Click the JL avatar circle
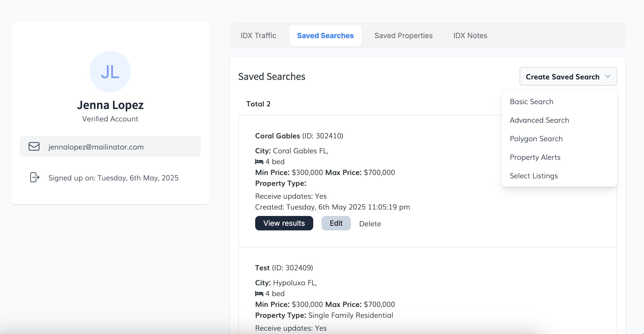 [110, 72]
